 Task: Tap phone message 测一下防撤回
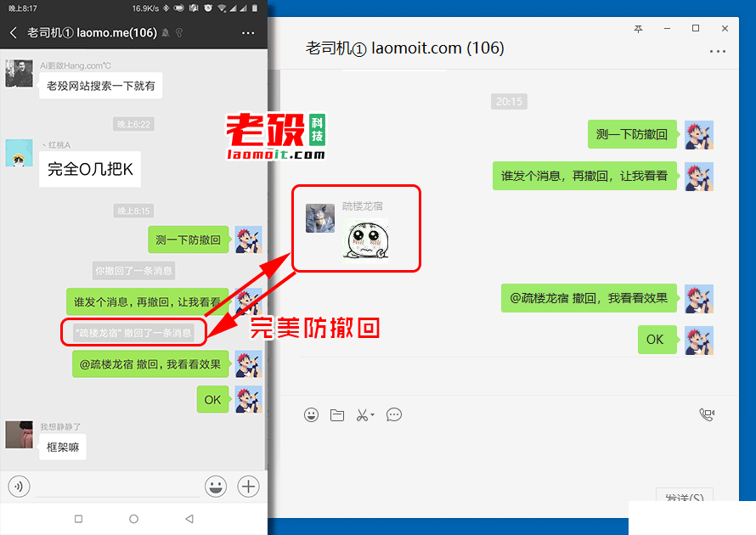[189, 239]
